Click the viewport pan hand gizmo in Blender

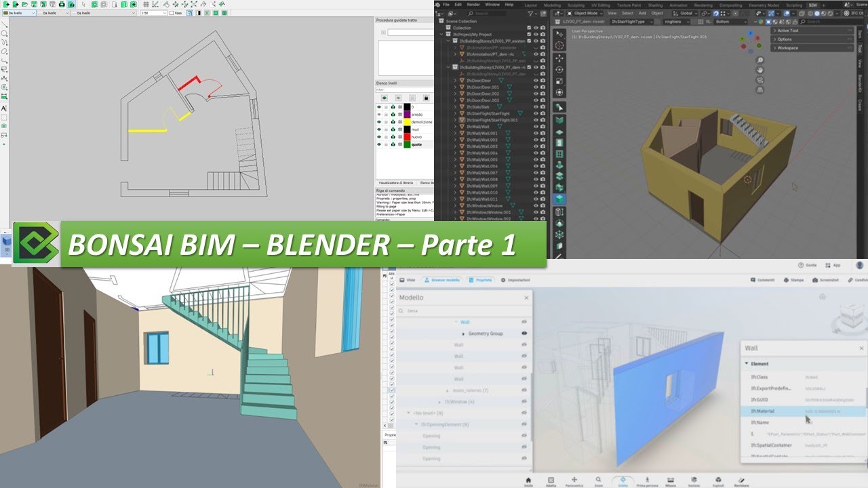[760, 70]
